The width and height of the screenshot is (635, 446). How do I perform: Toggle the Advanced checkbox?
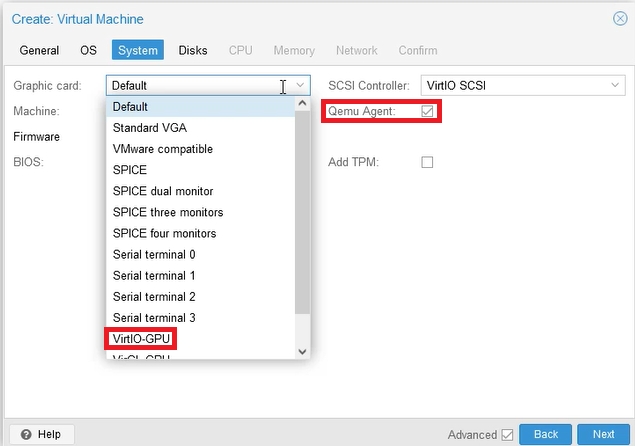coord(507,434)
